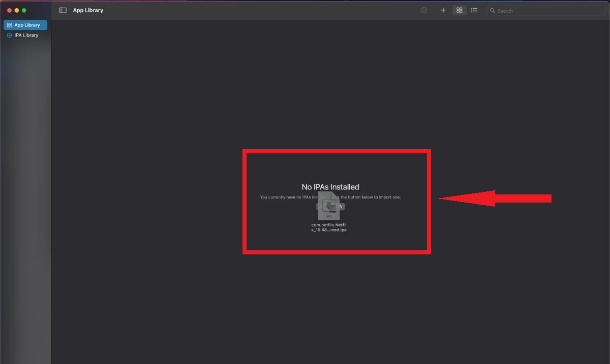610x364 pixels.
Task: Minimize the window with the yellow button
Action: pyautogui.click(x=16, y=9)
